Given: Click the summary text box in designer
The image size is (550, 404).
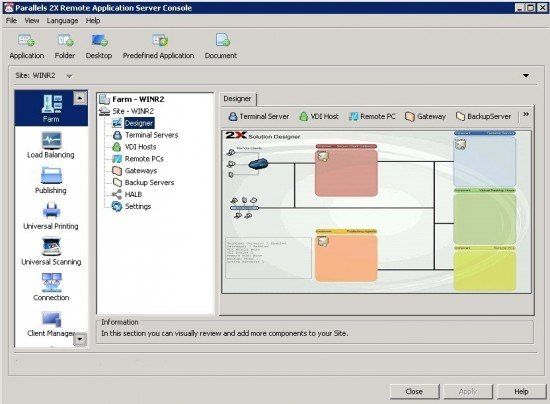Looking at the screenshot, I should click(268, 258).
